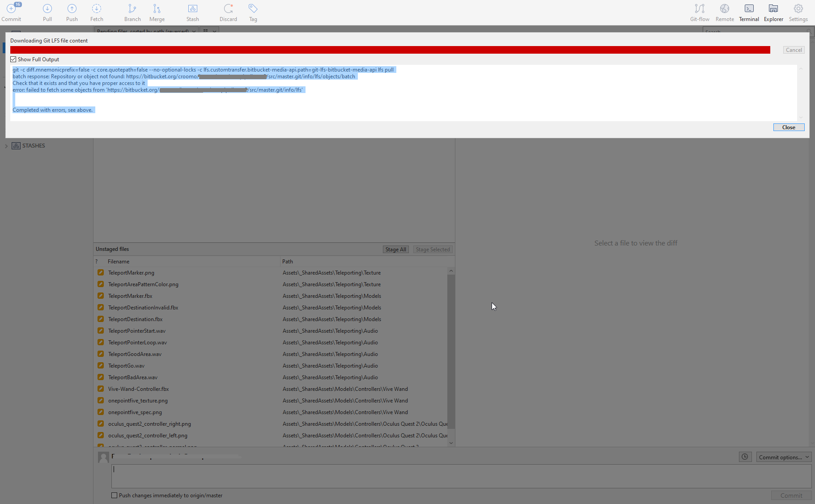Open the Merge tool
Screen dimensions: 815x504
point(157,12)
